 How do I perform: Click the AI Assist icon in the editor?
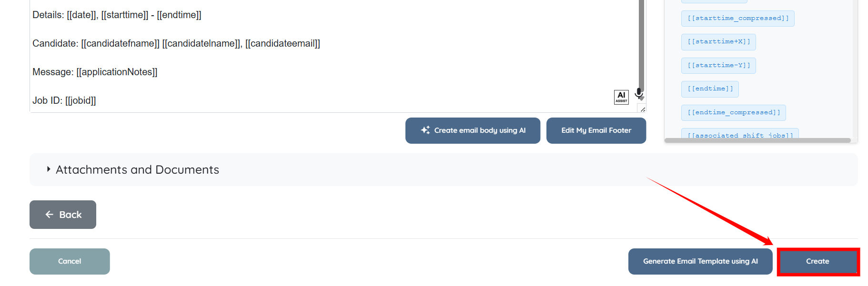click(x=621, y=97)
